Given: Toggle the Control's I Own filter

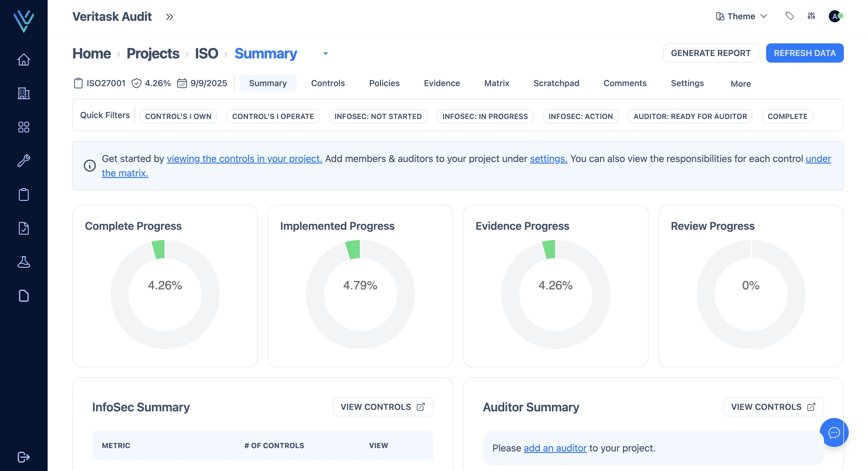Looking at the screenshot, I should (x=178, y=116).
